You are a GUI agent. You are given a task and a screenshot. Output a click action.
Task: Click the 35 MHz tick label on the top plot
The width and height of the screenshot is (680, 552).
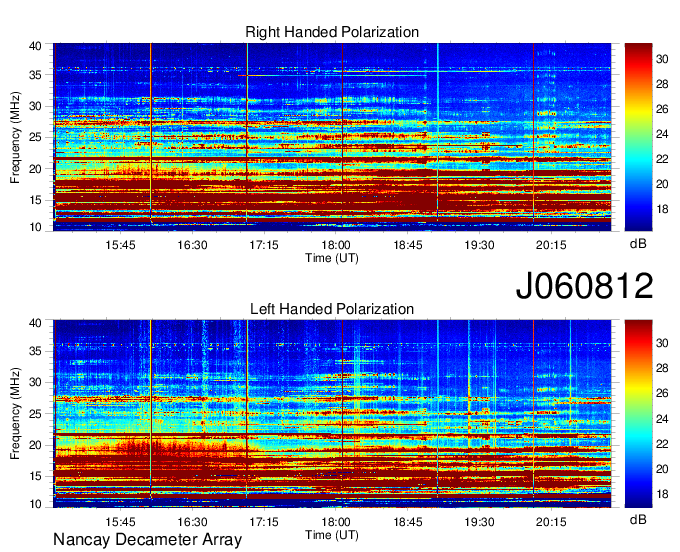pyautogui.click(x=36, y=75)
